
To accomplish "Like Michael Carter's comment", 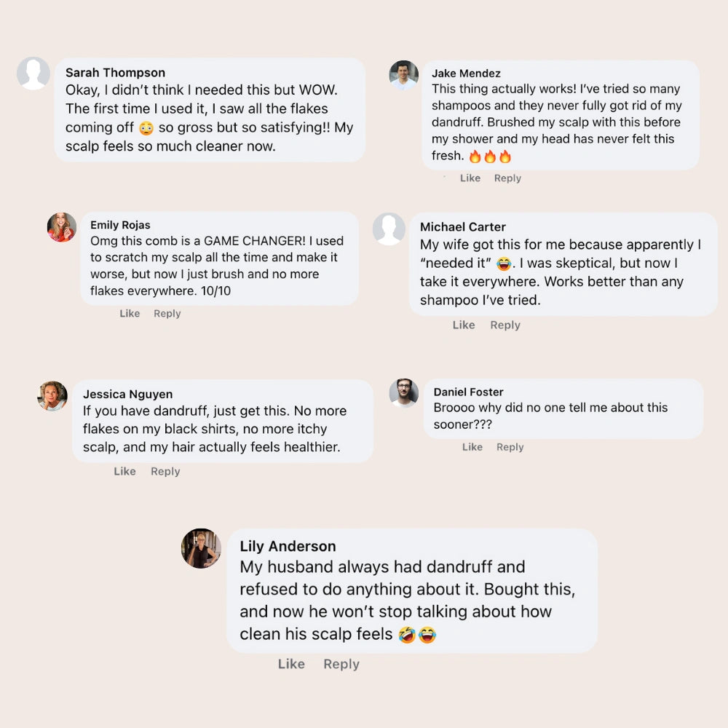I will pos(464,325).
